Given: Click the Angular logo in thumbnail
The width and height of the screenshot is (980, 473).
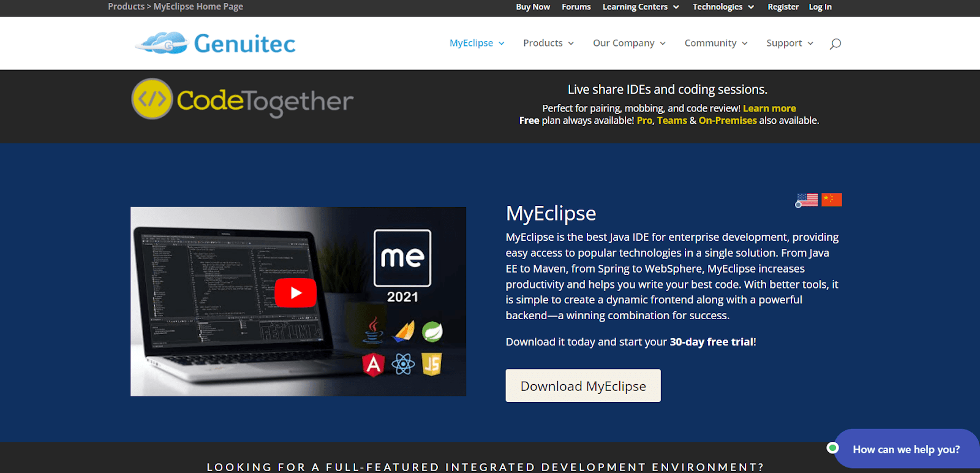Looking at the screenshot, I should 373,365.
